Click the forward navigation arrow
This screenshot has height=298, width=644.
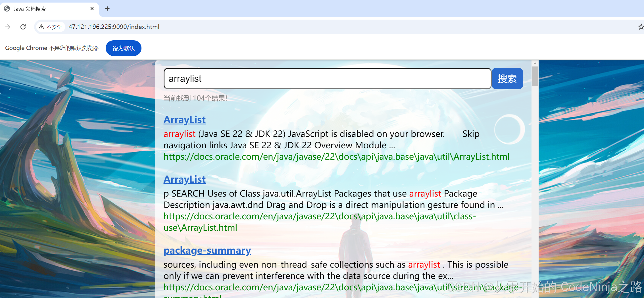click(8, 27)
